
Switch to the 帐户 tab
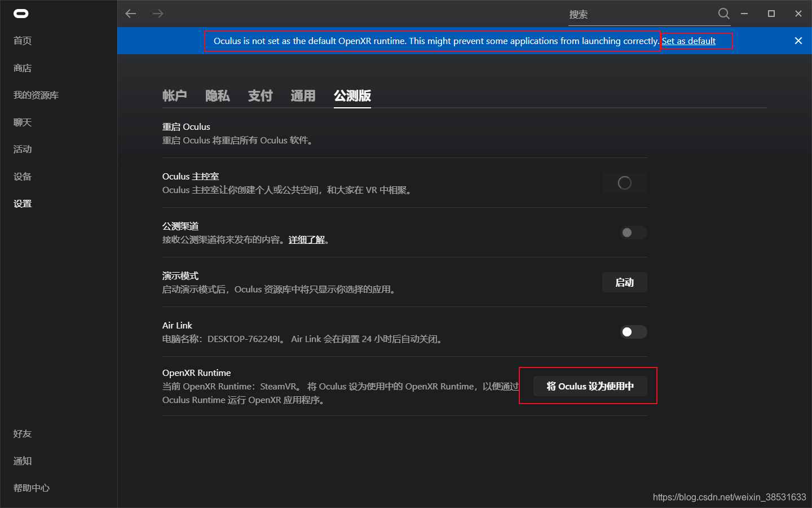(x=175, y=95)
